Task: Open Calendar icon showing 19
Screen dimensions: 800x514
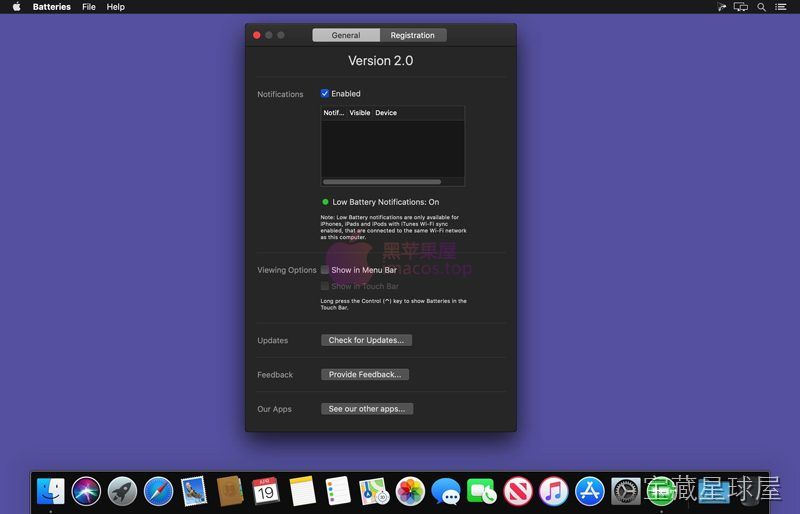Action: (x=266, y=491)
